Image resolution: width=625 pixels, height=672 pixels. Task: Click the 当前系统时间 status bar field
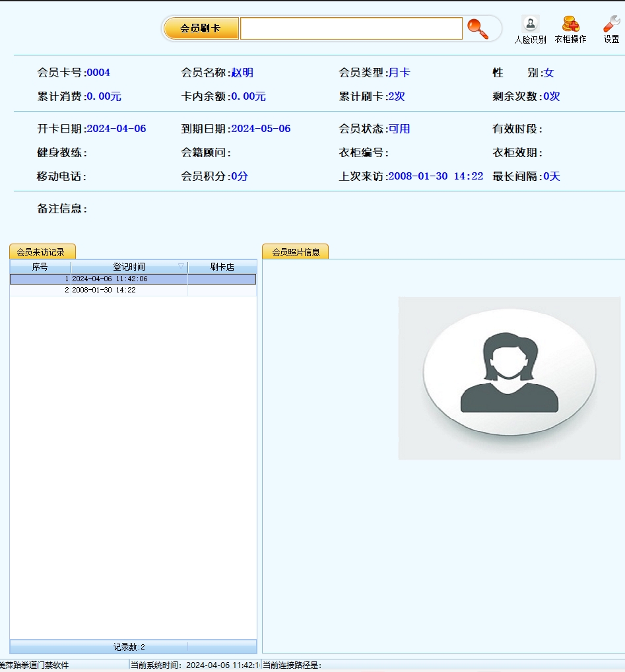coord(194,665)
